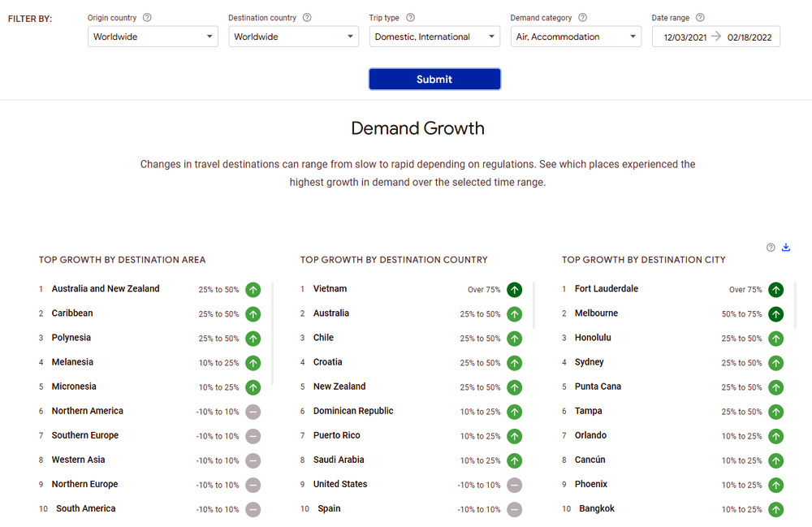Click the destination area list scrollbar
The height and width of the screenshot is (527, 812).
tap(272, 333)
